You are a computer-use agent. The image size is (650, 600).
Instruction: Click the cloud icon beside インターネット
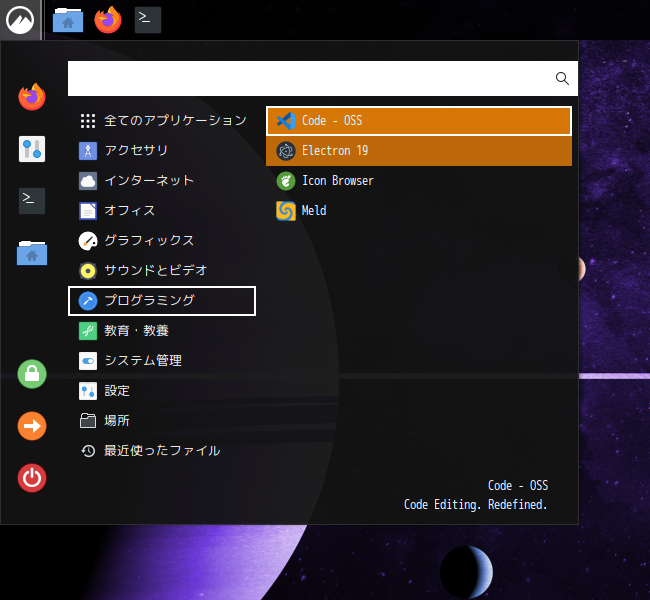click(x=88, y=181)
